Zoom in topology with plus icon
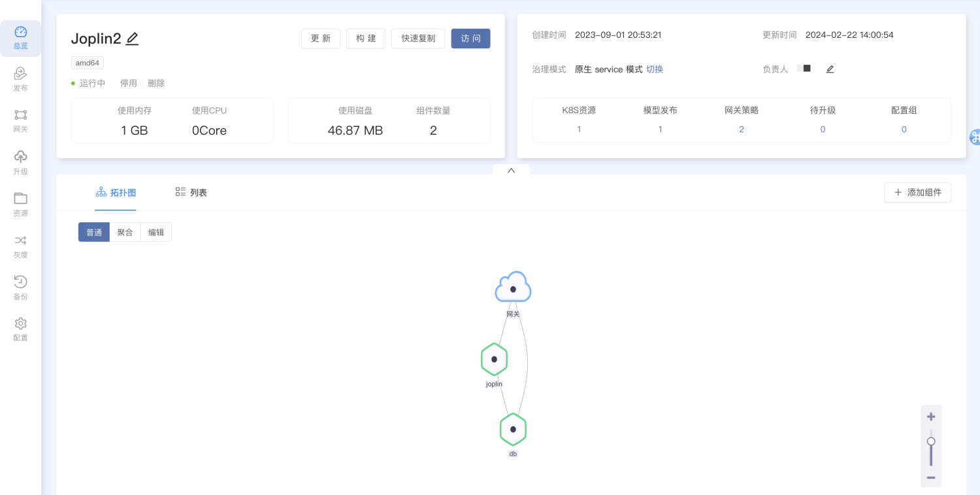 [x=931, y=417]
